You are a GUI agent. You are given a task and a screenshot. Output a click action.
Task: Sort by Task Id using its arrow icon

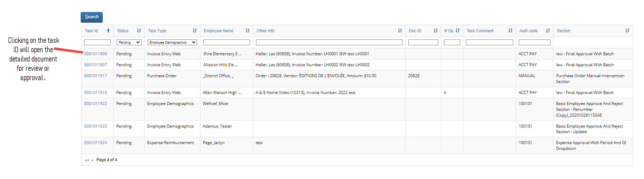click(108, 30)
